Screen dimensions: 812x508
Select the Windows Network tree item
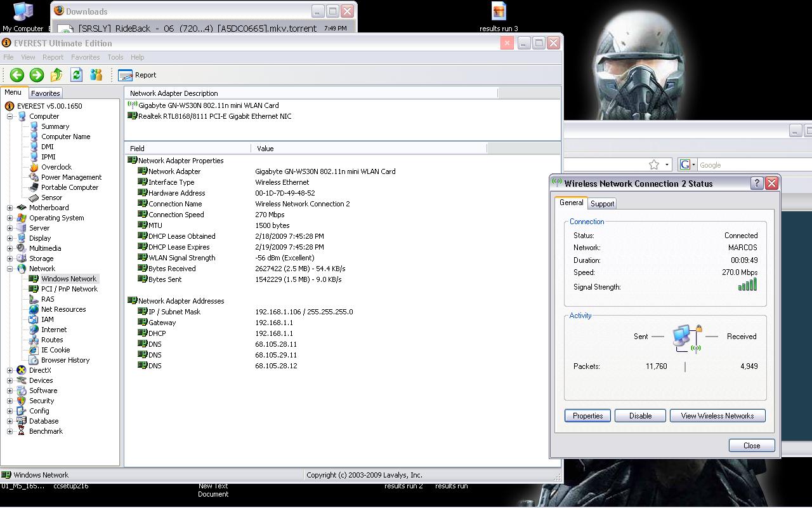(69, 279)
